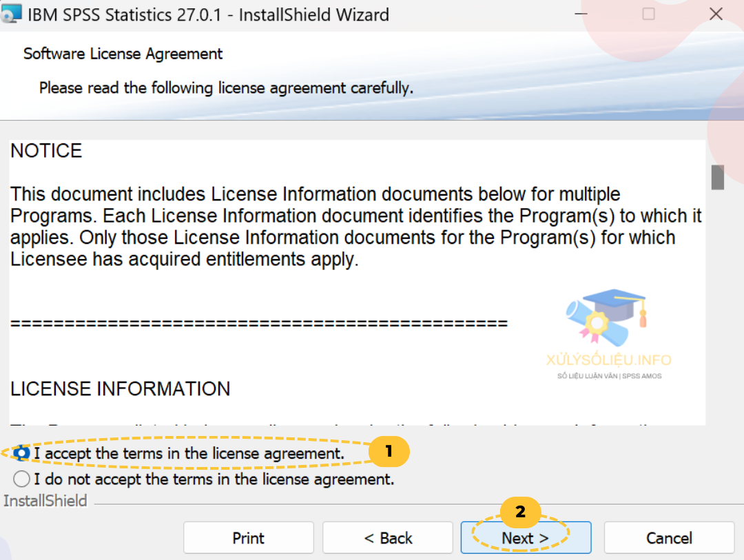Click the 'IBM SPSS Statistics 27.0.1' window title
This screenshot has width=744, height=560.
click(208, 14)
